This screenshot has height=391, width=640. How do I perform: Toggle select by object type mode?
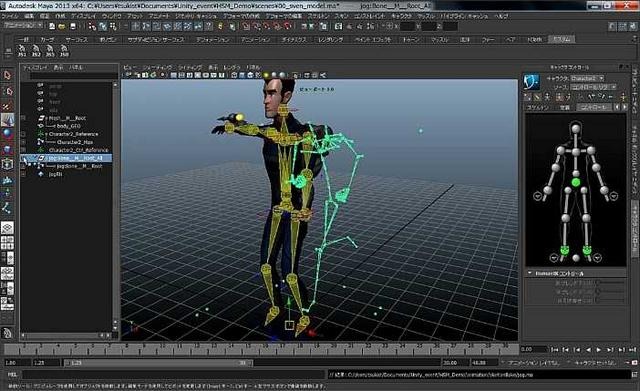(x=102, y=26)
